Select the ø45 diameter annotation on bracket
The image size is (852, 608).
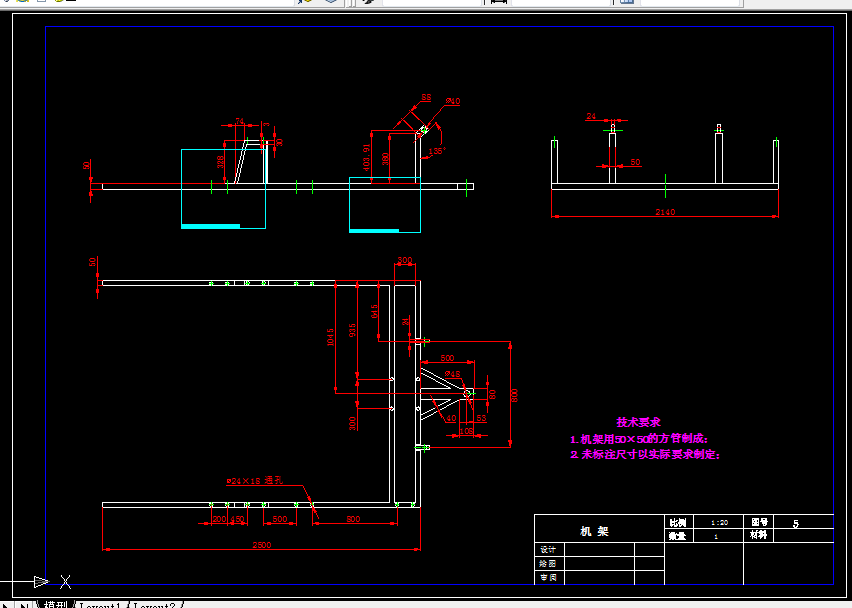pyautogui.click(x=453, y=374)
